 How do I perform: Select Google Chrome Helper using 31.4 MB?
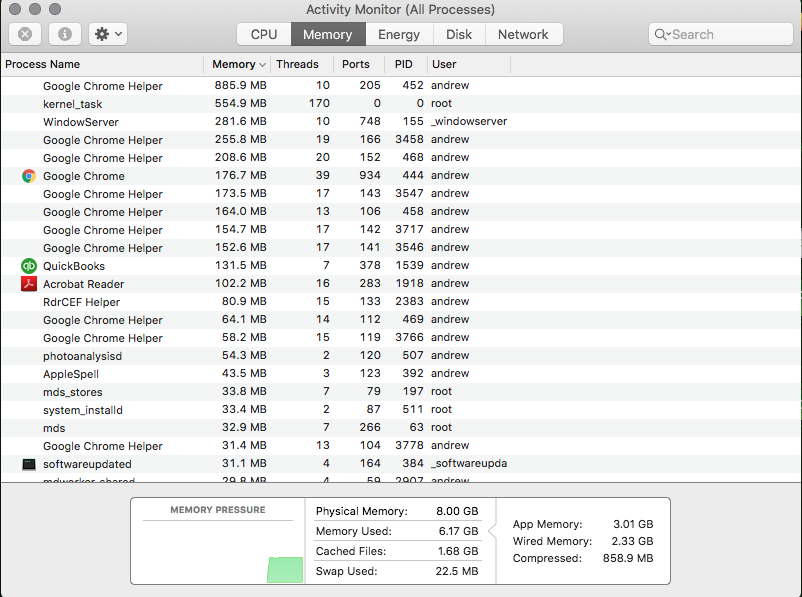(x=401, y=446)
